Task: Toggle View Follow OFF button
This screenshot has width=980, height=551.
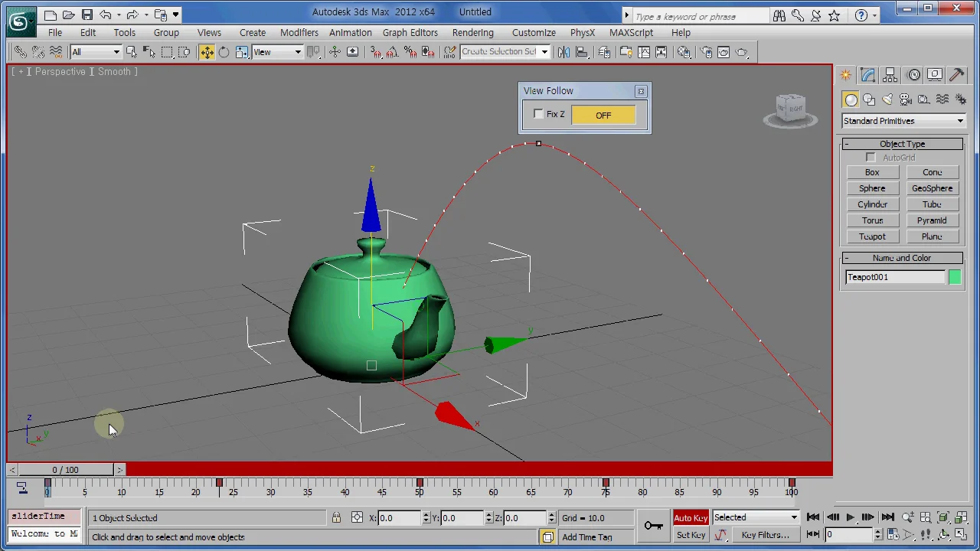Action: coord(603,116)
